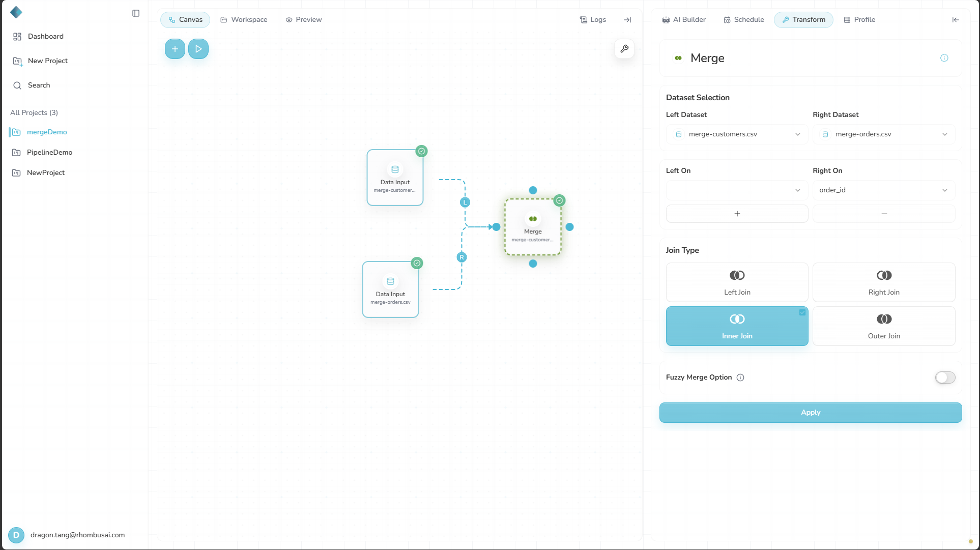Open the Schedule tab
980x550 pixels.
point(744,20)
